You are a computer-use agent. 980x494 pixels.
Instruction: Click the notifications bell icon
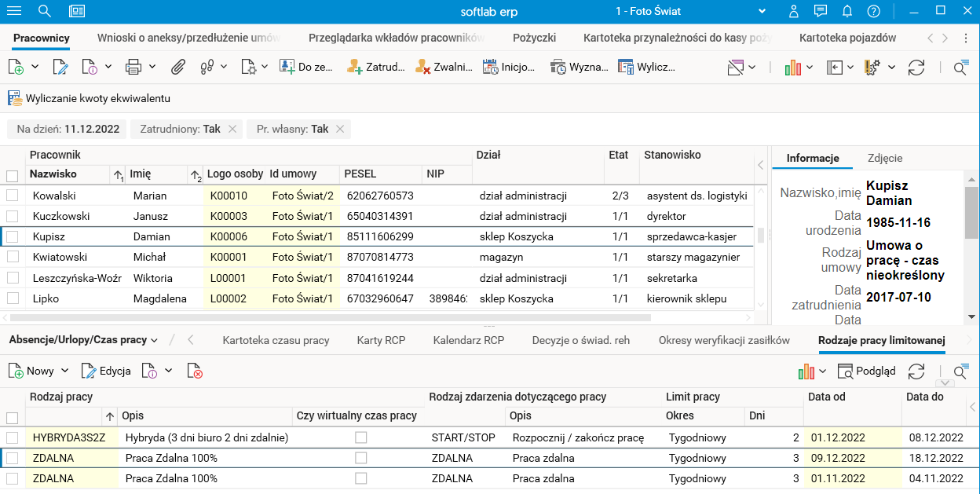[847, 11]
